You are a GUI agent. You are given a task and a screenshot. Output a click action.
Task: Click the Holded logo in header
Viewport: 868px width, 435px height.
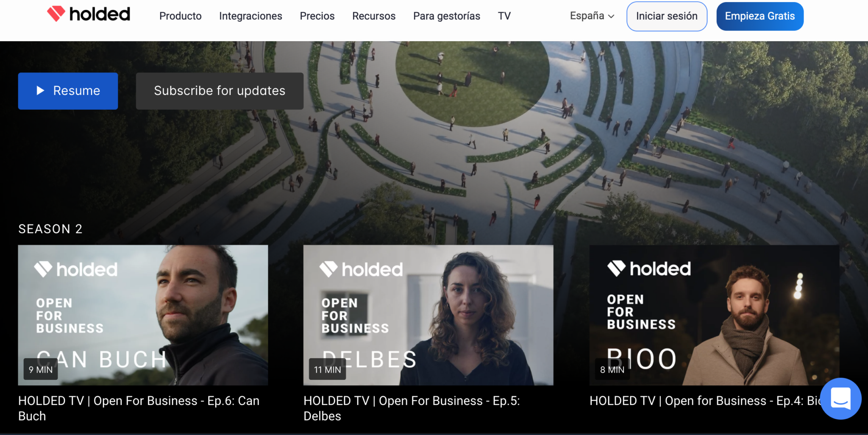click(88, 14)
